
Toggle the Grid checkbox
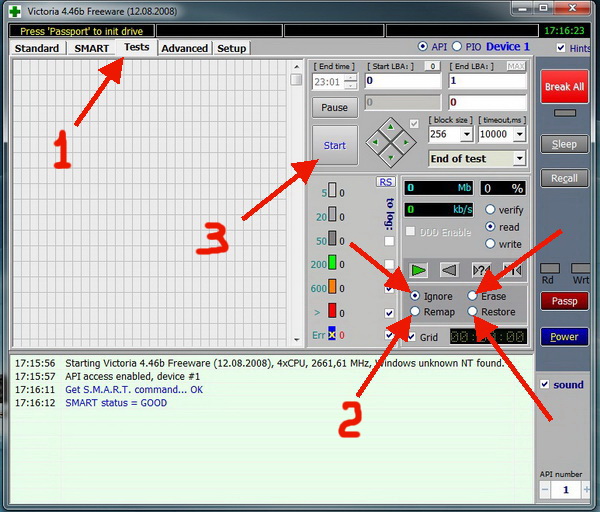411,337
